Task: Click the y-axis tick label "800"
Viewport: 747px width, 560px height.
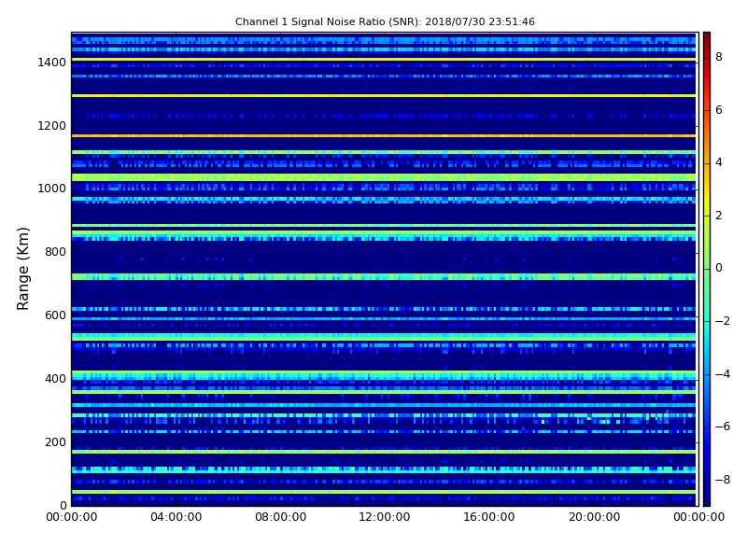Action: coord(55,252)
